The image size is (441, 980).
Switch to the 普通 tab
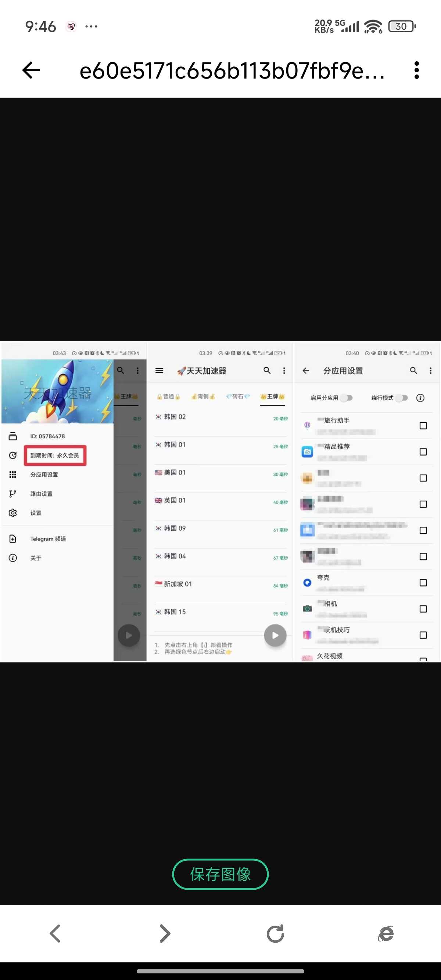point(168,396)
